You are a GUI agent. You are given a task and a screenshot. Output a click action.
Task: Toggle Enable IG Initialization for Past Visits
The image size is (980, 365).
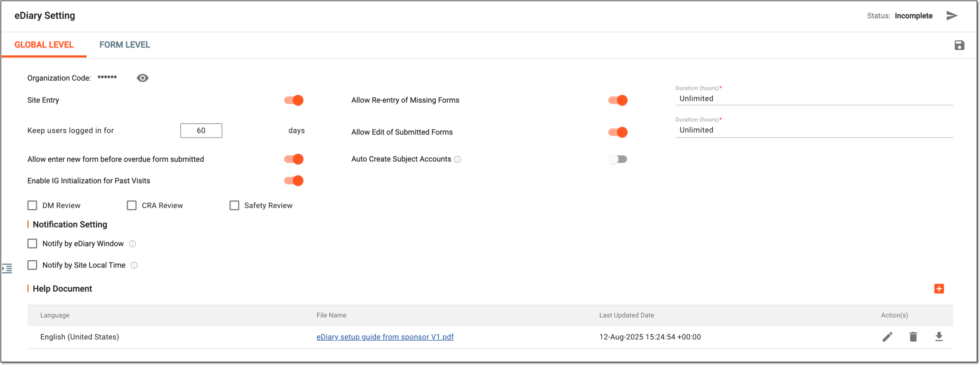[294, 181]
